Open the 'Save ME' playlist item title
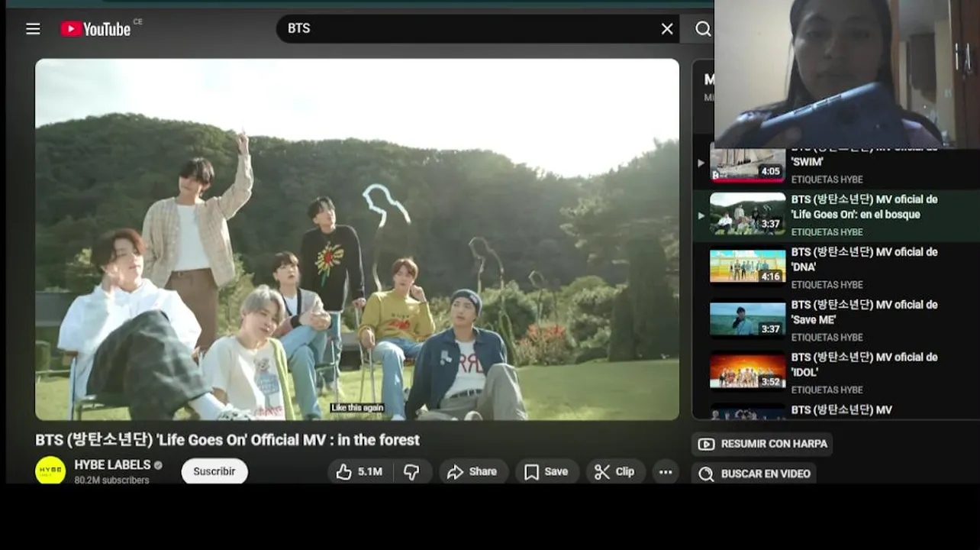 tap(864, 312)
